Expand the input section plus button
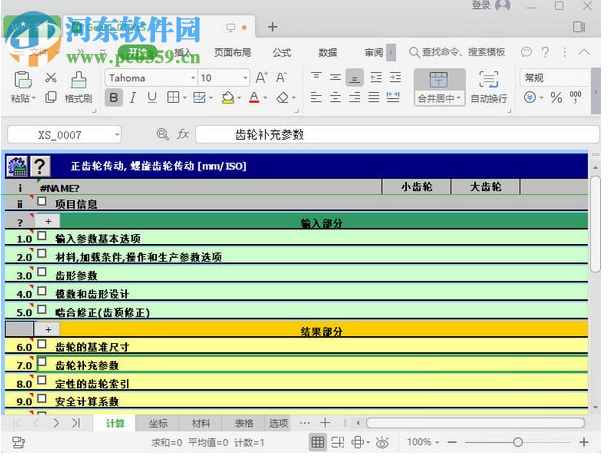Viewport: 616px width, 463px height. click(x=48, y=221)
